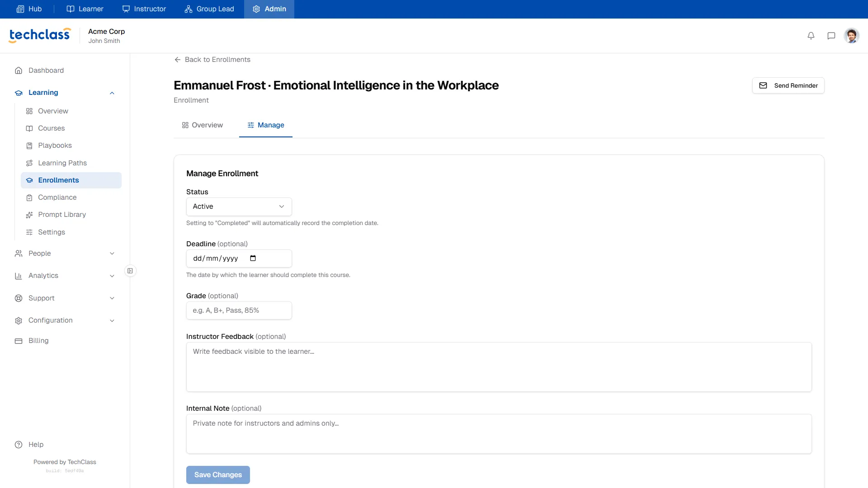The width and height of the screenshot is (868, 488).
Task: Click the People users icon
Action: click(x=19, y=253)
